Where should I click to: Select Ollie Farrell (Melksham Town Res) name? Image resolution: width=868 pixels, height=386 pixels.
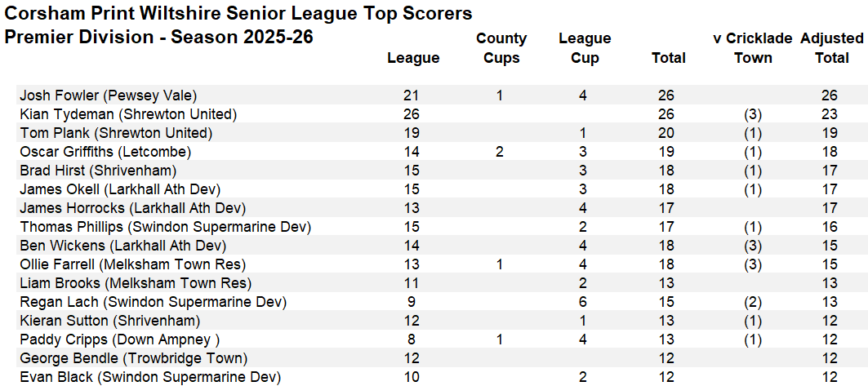[x=133, y=265]
